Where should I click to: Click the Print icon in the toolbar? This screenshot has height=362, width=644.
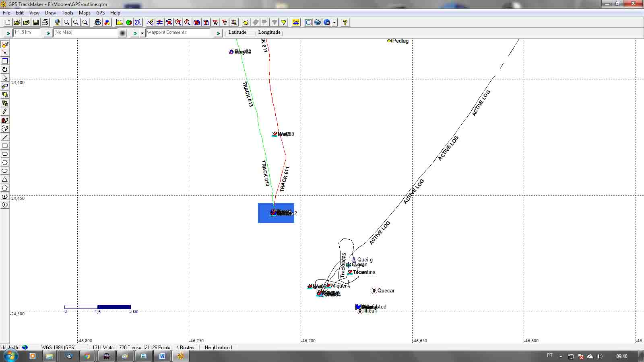pos(45,23)
